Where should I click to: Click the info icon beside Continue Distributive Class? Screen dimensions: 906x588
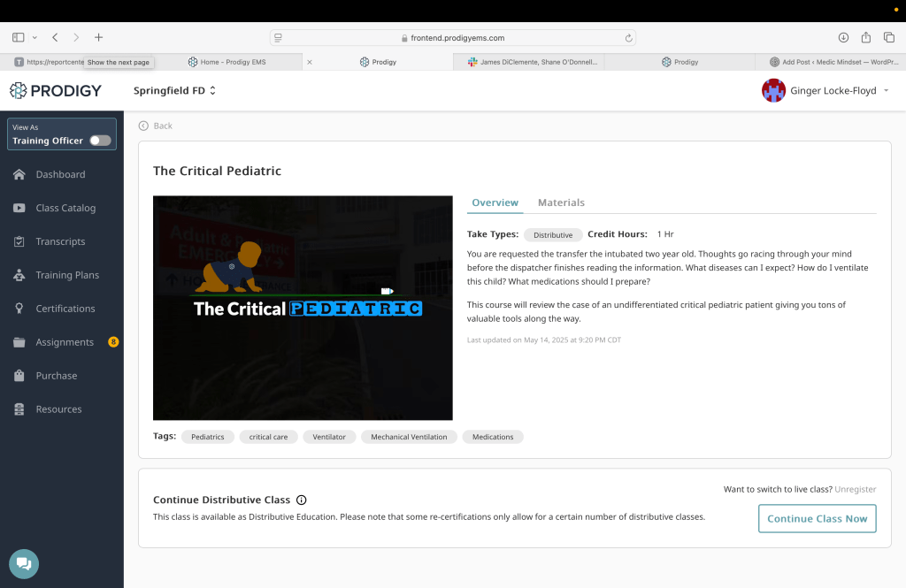pos(302,500)
